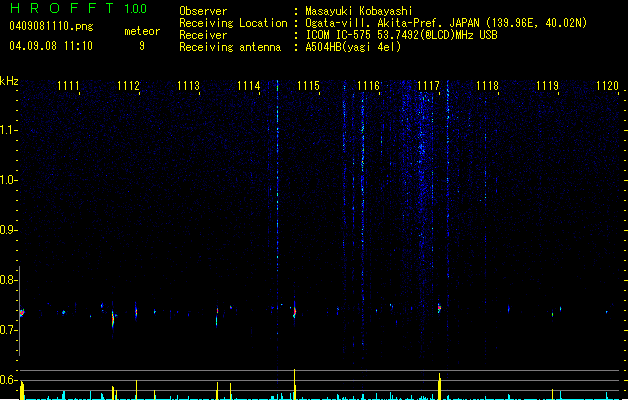
Task: Click the HROFFT 1.0.0 title text
Action: 78,8
